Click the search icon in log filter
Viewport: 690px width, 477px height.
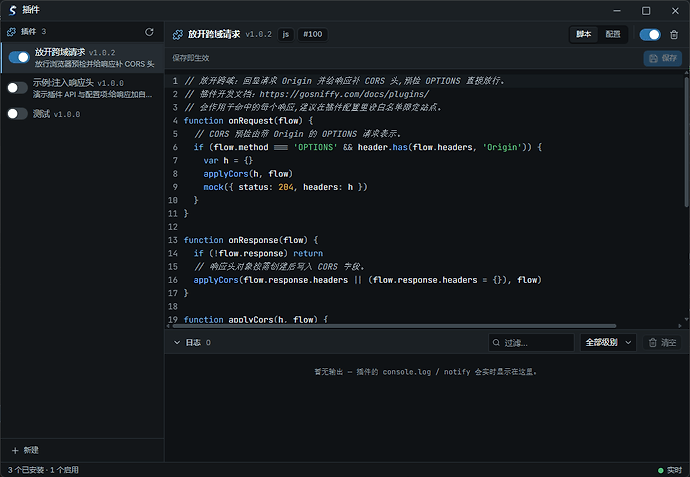click(496, 342)
